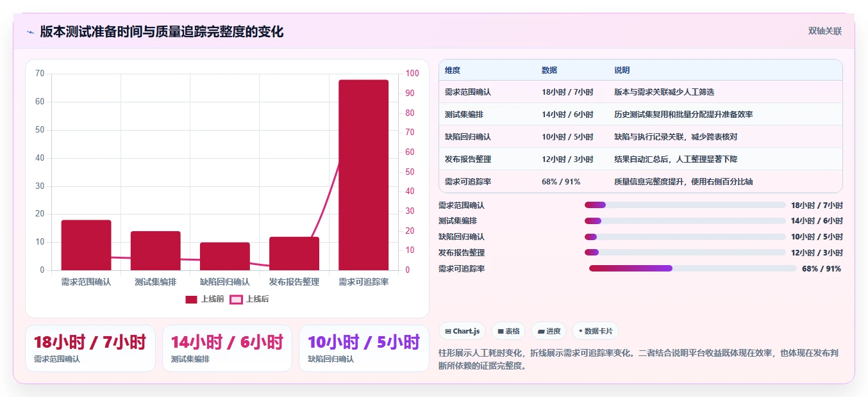
Task: Toggle the 上线前 legend item
Action: click(204, 299)
